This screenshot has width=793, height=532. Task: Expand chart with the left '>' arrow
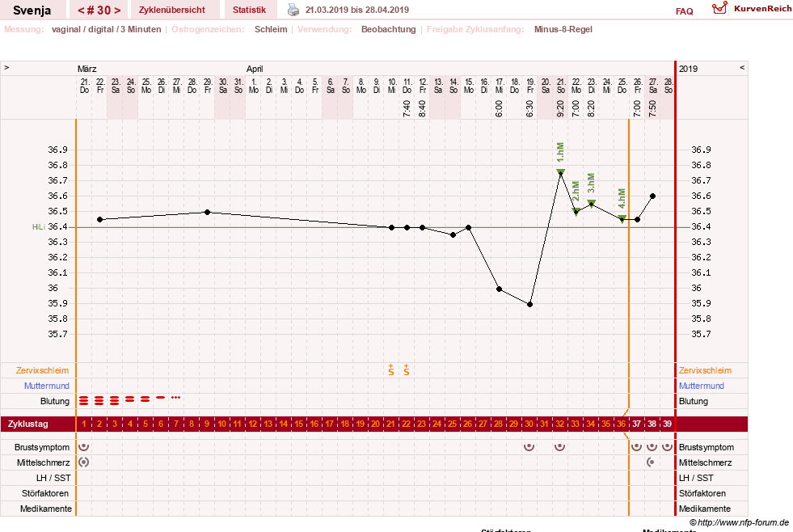coord(6,67)
